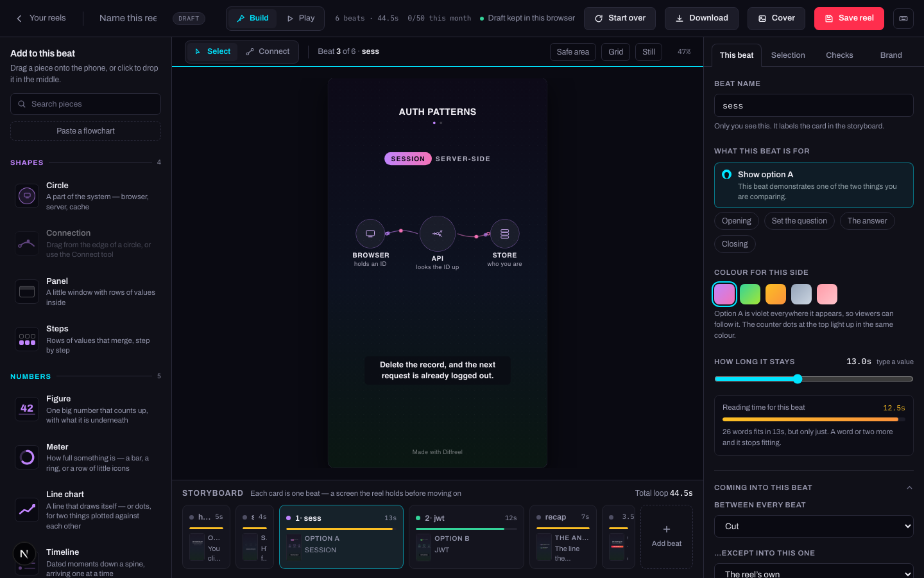Choose the Closing beat purpose
Image resolution: width=924 pixels, height=578 pixels.
coord(735,244)
